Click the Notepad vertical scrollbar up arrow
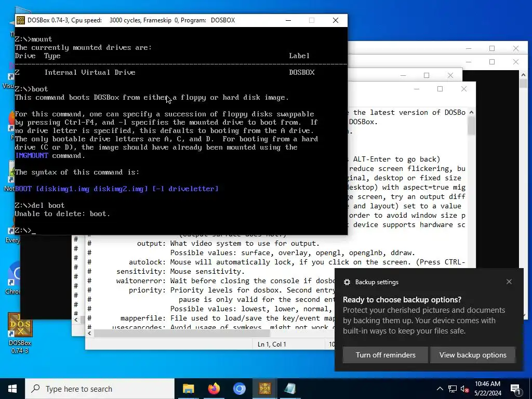 tap(471, 112)
